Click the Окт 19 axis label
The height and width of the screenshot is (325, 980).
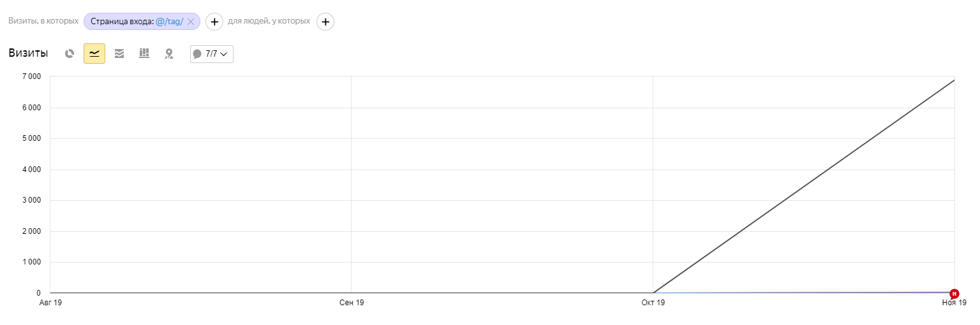[653, 303]
